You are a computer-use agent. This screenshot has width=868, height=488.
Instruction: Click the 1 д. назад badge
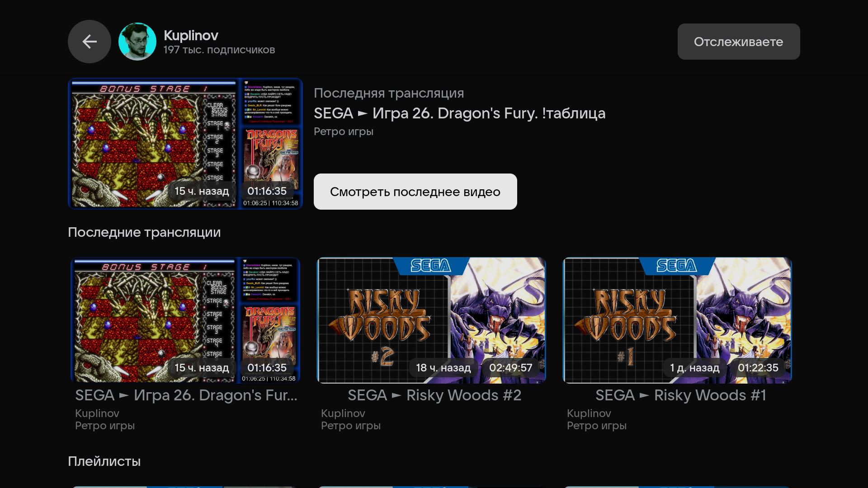pos(695,368)
